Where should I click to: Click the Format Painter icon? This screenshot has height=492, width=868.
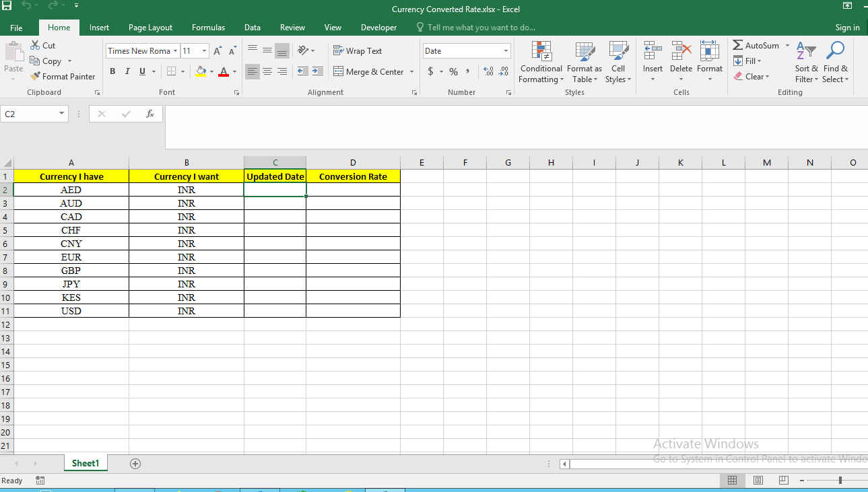pos(36,77)
